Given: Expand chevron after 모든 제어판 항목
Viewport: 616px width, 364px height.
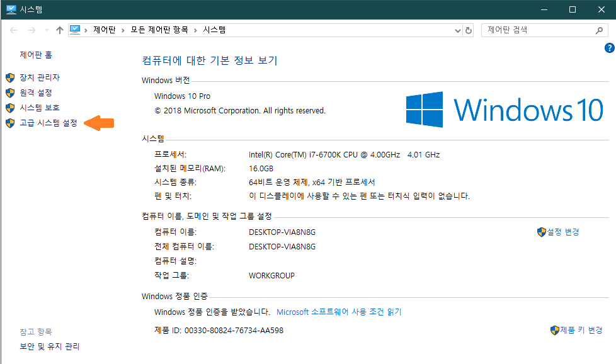Looking at the screenshot, I should [x=195, y=30].
